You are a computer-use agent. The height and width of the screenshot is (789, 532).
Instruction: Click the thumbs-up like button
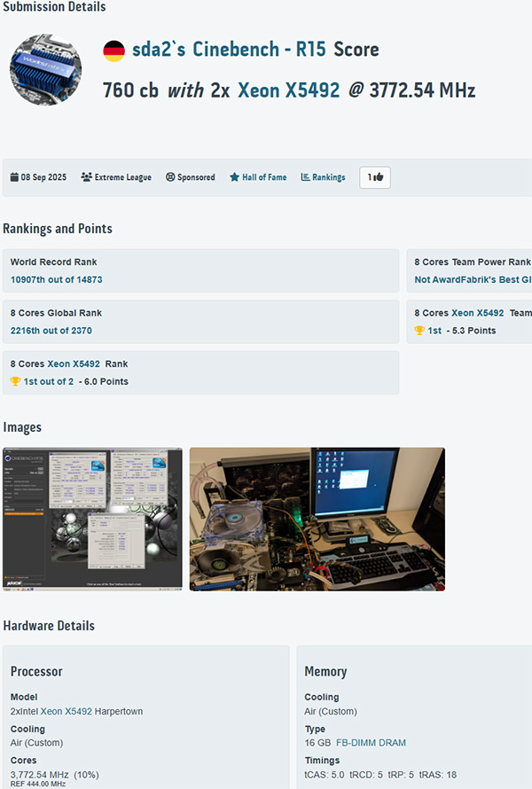coord(375,177)
